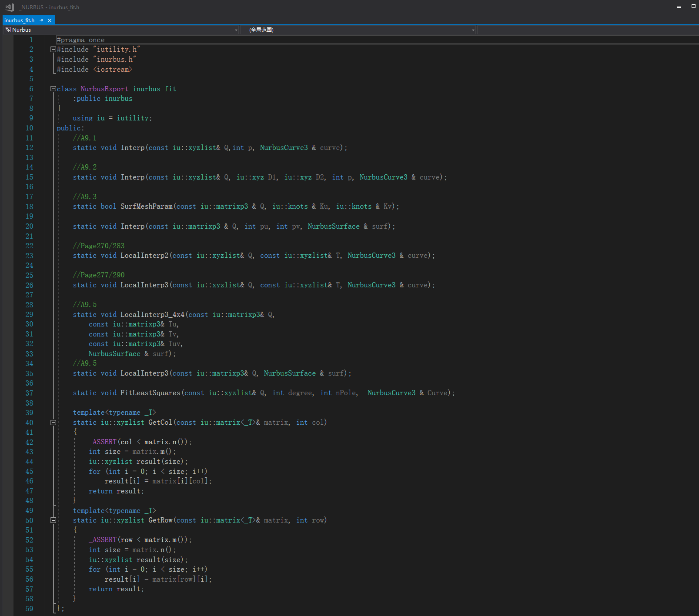Click the "iutility.h" include string
Screen dimensions: 699x616
[117, 50]
